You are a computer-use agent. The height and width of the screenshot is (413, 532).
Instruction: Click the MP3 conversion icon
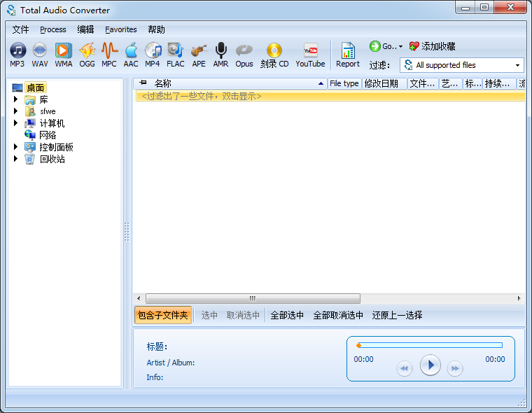(x=17, y=55)
